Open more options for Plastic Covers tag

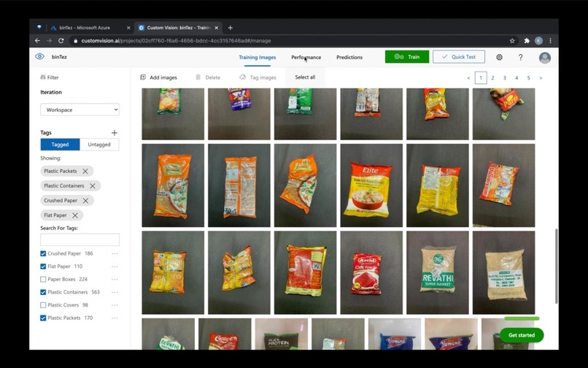[115, 305]
